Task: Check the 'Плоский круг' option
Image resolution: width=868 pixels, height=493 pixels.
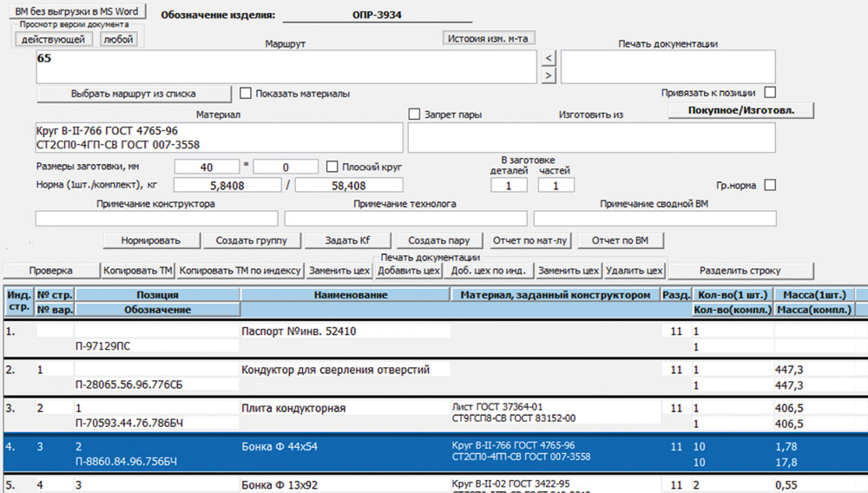Action: click(x=332, y=166)
